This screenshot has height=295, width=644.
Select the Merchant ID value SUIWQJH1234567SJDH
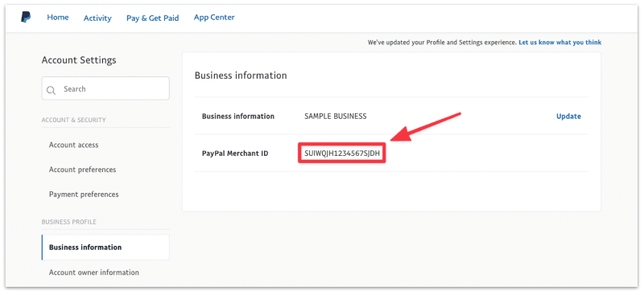click(x=342, y=154)
